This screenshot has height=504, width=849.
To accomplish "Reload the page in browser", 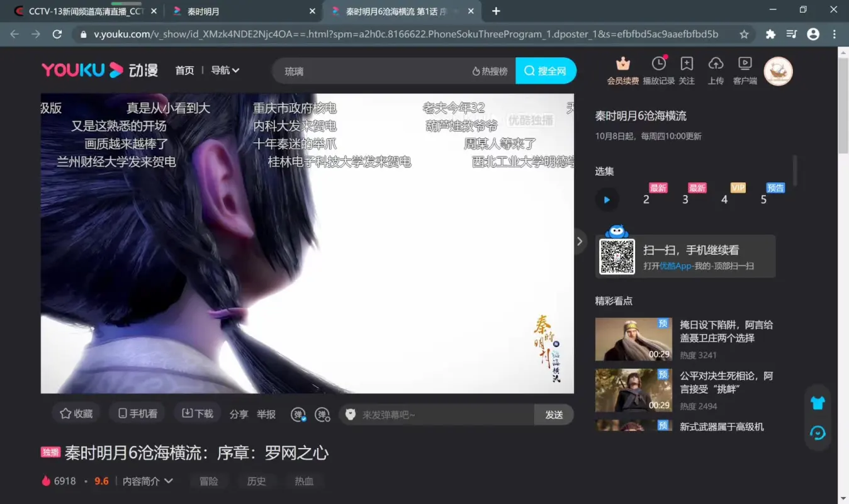I will (57, 34).
